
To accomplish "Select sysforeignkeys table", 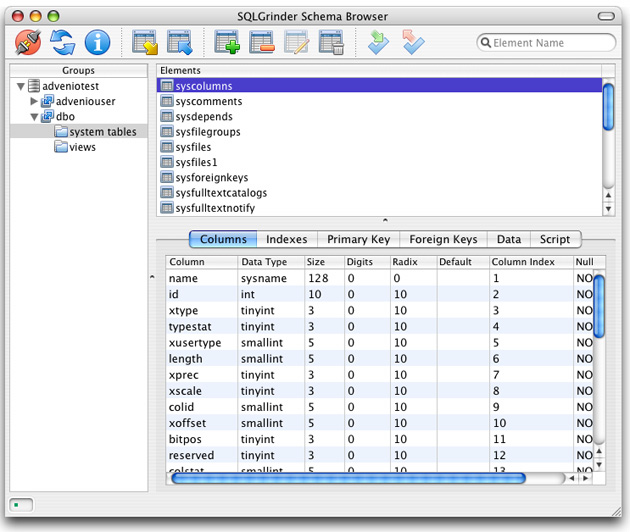I will pyautogui.click(x=379, y=177).
